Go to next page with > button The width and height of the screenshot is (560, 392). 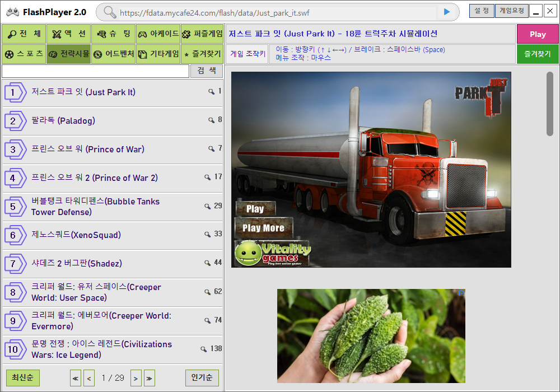pyautogui.click(x=136, y=378)
